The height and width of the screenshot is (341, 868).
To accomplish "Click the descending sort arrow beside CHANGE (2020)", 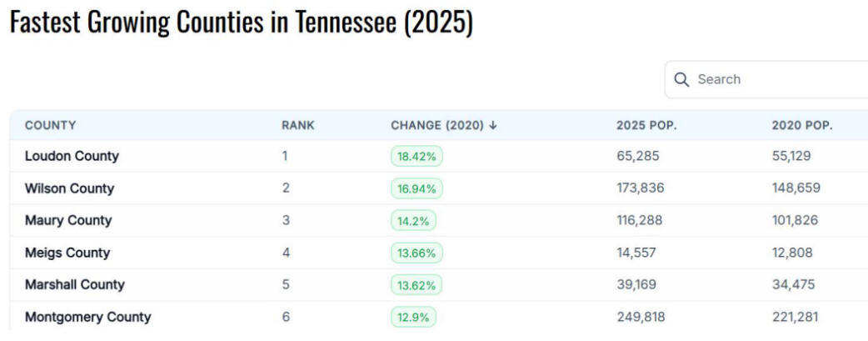I will coord(493,125).
